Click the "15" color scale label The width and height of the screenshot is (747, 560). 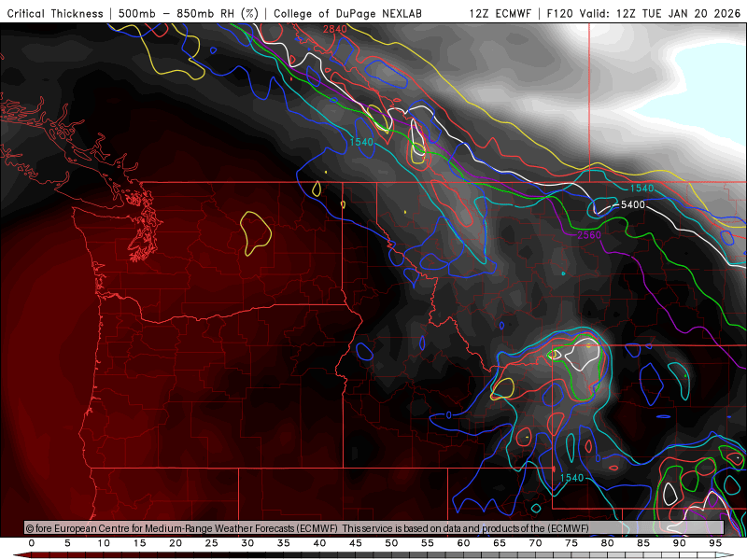coord(139,543)
